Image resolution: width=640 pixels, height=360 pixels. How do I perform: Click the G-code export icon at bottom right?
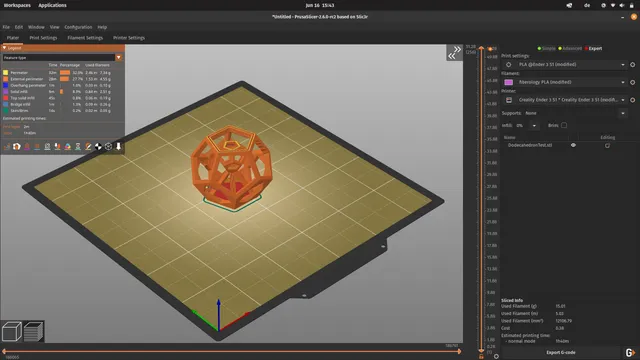(x=630, y=352)
